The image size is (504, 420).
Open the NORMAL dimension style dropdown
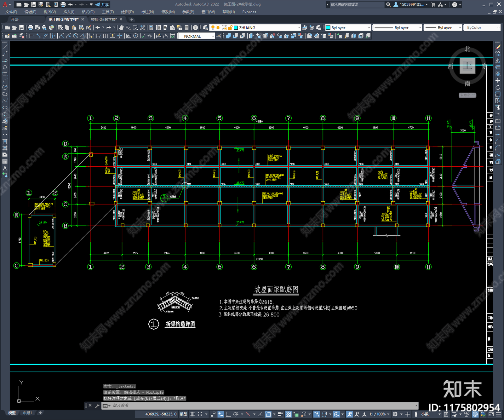197,36
